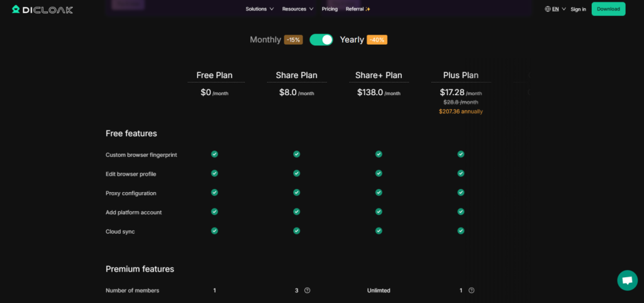Screen dimensions: 644x303
Task: Click the DICloak logo icon
Action: click(16, 9)
